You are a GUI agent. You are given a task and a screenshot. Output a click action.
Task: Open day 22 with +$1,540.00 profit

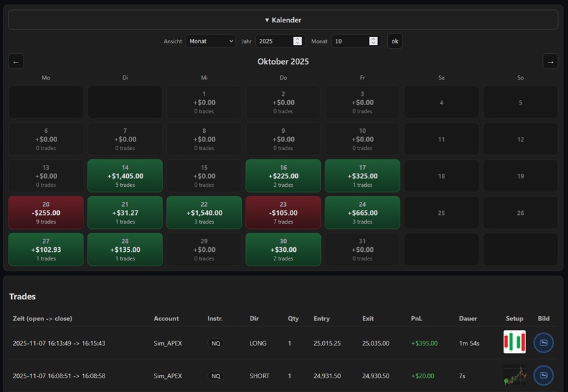click(x=204, y=212)
